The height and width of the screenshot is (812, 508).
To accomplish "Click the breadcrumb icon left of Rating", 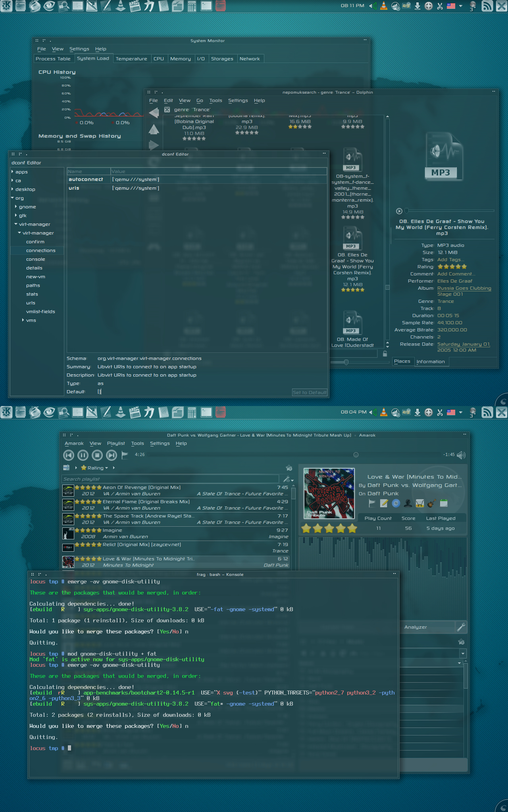I will pos(66,468).
